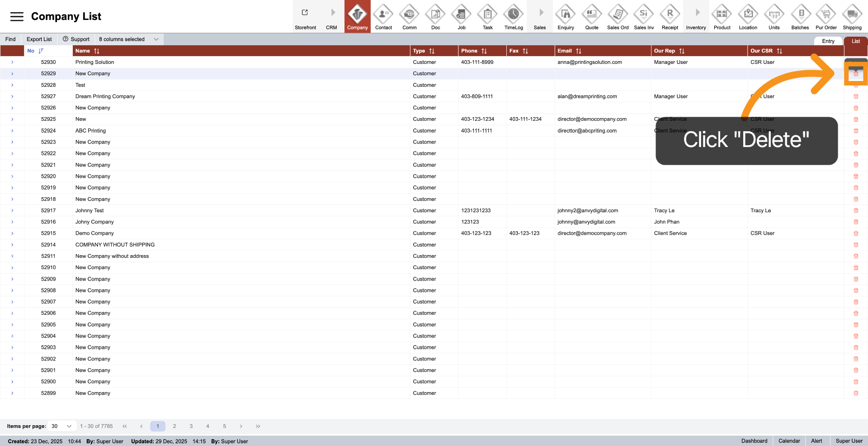Image resolution: width=868 pixels, height=446 pixels.
Task: Open the Shipping module
Action: 852,16
